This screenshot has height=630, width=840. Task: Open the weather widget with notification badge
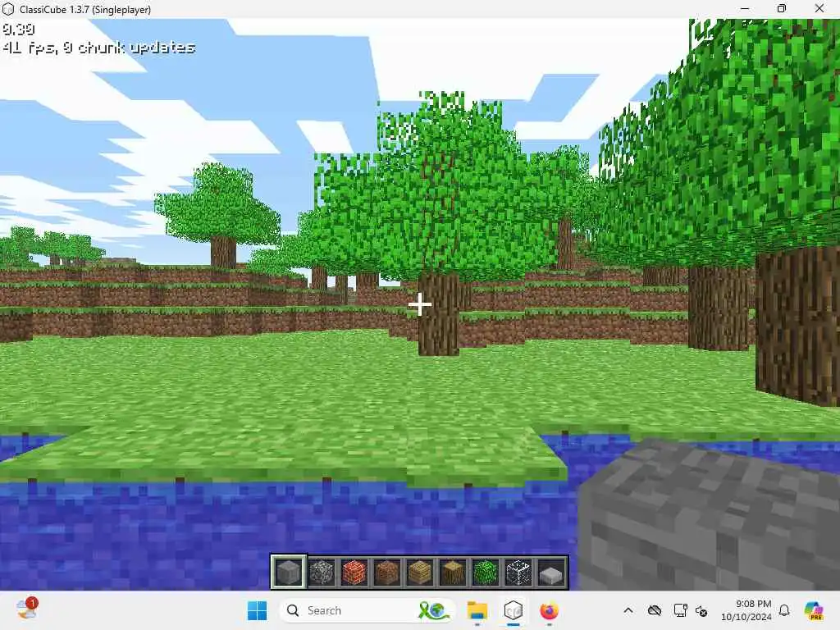tap(27, 609)
